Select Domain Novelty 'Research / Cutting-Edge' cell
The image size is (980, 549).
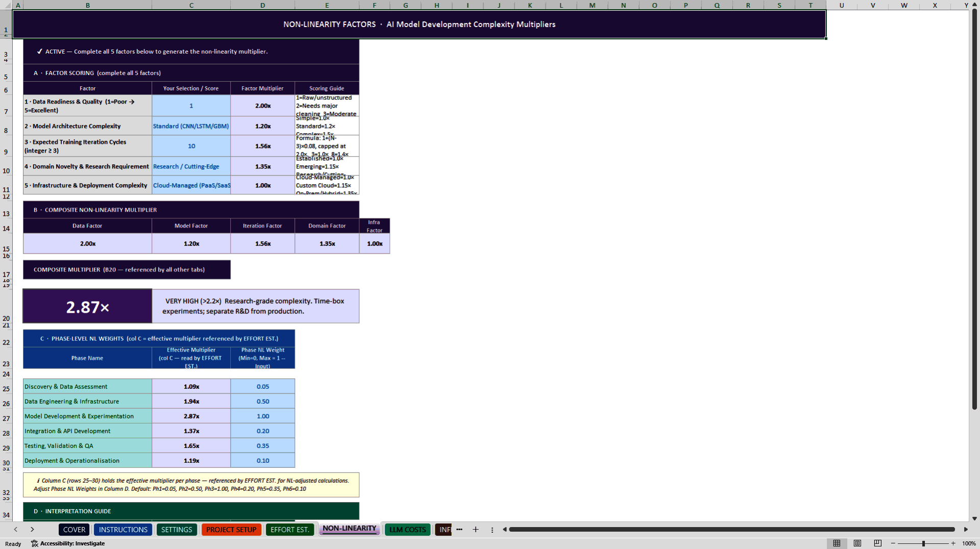[191, 166]
